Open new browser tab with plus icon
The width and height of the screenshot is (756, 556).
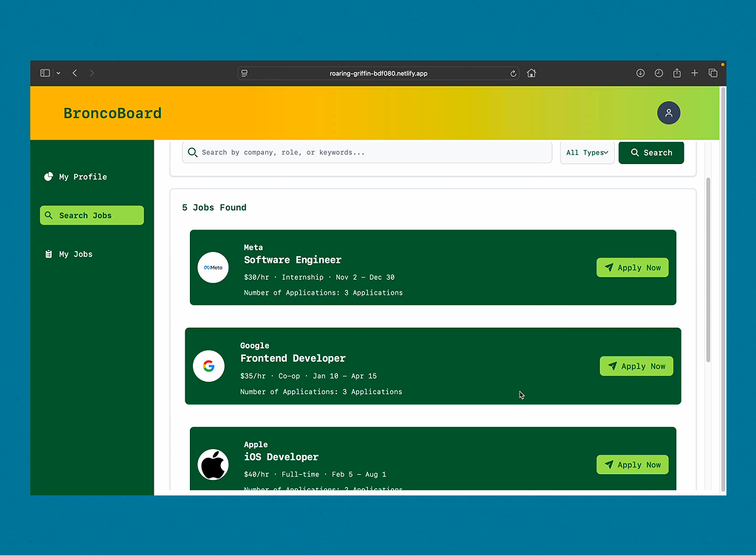tap(695, 73)
